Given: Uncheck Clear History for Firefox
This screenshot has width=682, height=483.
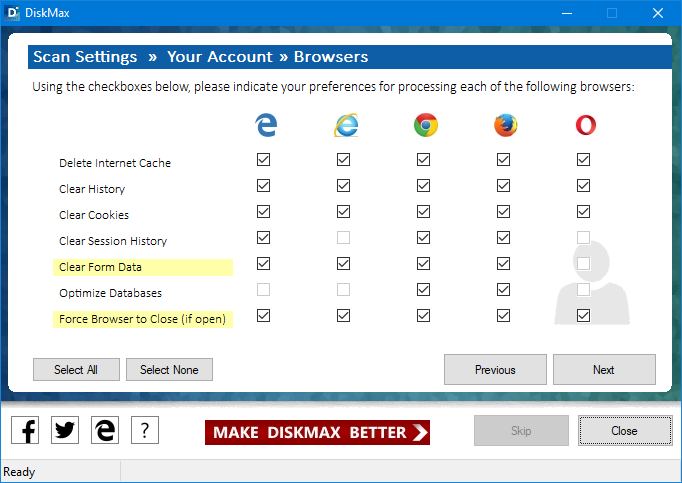Looking at the screenshot, I should (x=503, y=186).
